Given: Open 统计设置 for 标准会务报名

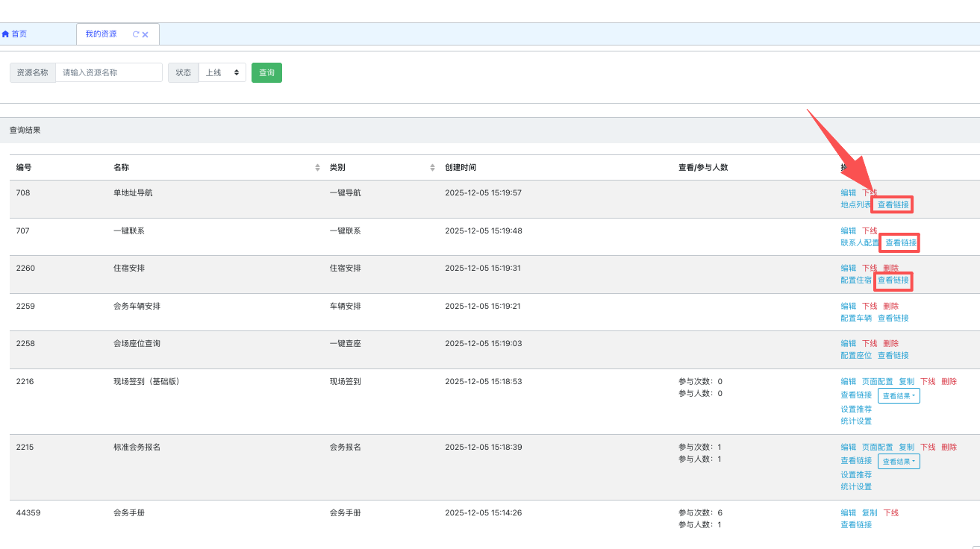Looking at the screenshot, I should click(855, 487).
